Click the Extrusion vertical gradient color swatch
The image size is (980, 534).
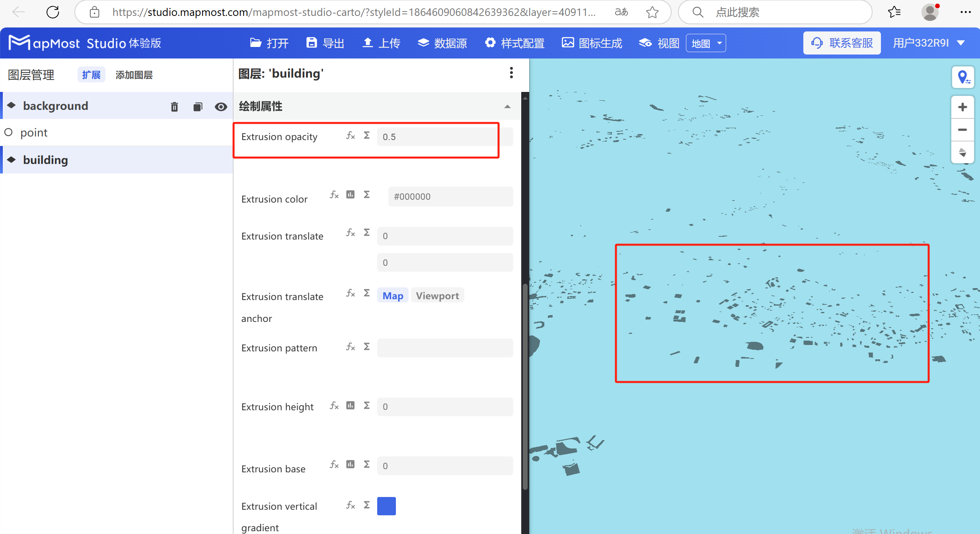coord(386,506)
